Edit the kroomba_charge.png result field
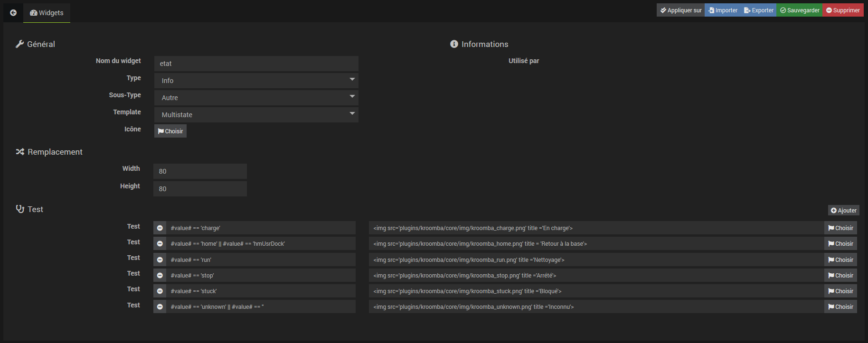Screen dimensions: 868x343 [596, 228]
